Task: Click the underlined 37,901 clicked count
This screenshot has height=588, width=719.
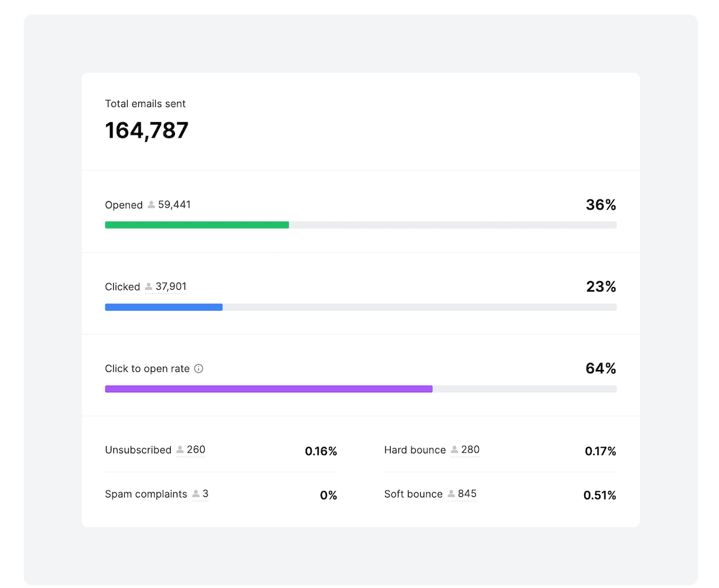Action: coord(171,286)
